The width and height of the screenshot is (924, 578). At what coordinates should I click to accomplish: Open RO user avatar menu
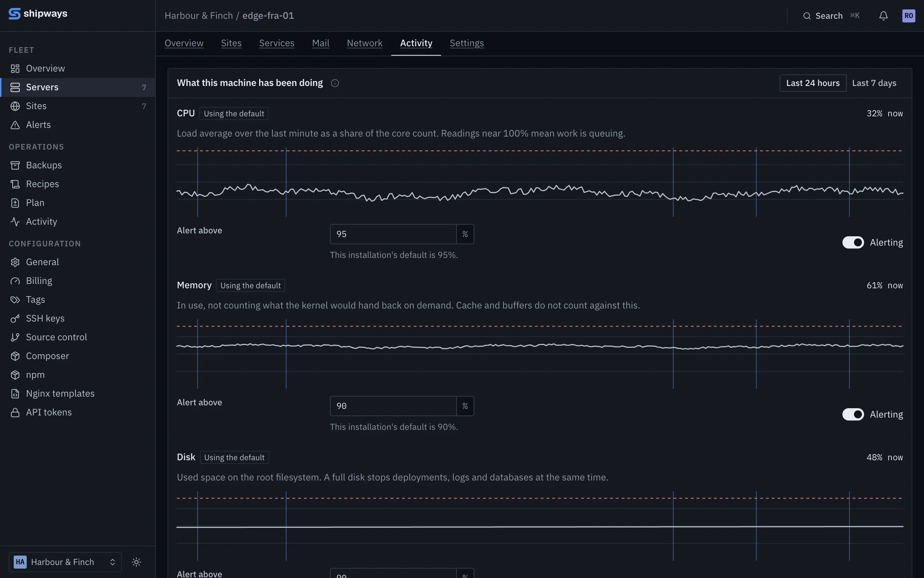[x=908, y=16]
